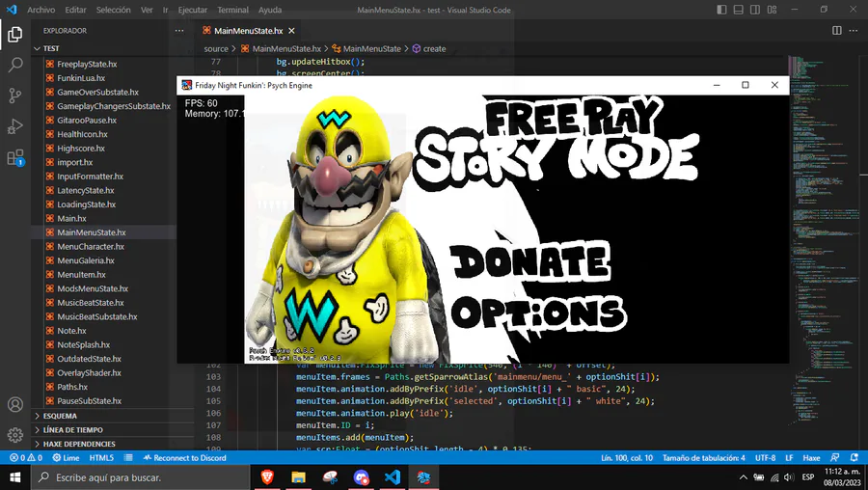Open the Explorer view in activity bar

pos(14,35)
